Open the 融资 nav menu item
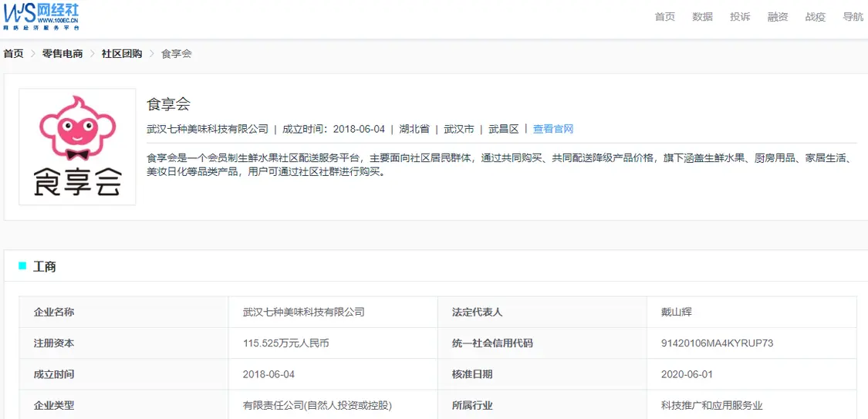Viewport: 868px width, 419px height. (778, 17)
